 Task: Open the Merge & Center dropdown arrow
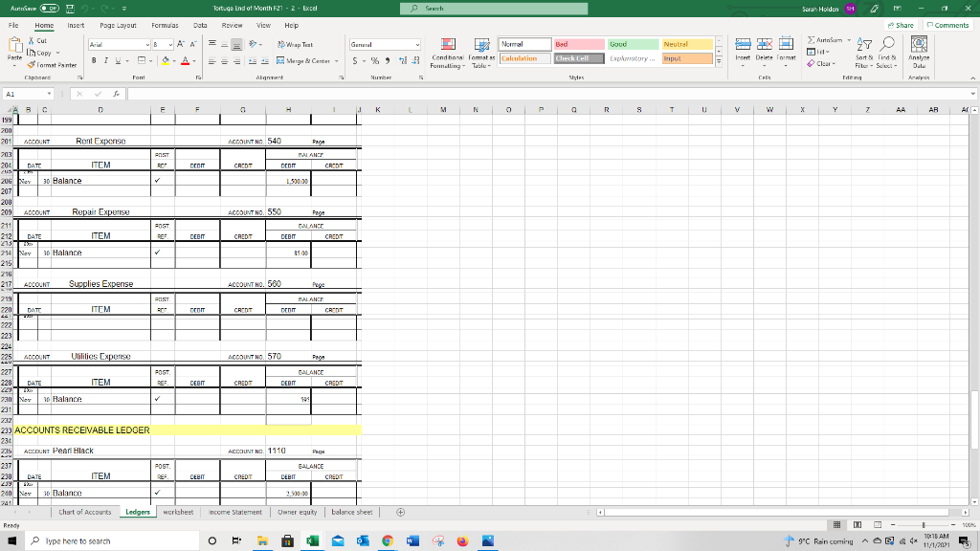point(336,61)
